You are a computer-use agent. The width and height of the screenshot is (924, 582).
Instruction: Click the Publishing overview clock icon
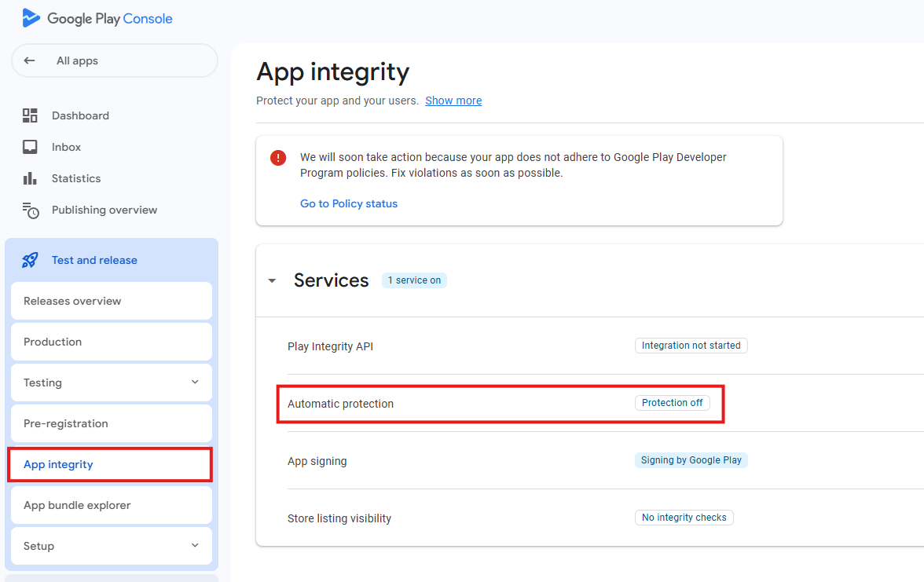pyautogui.click(x=31, y=210)
